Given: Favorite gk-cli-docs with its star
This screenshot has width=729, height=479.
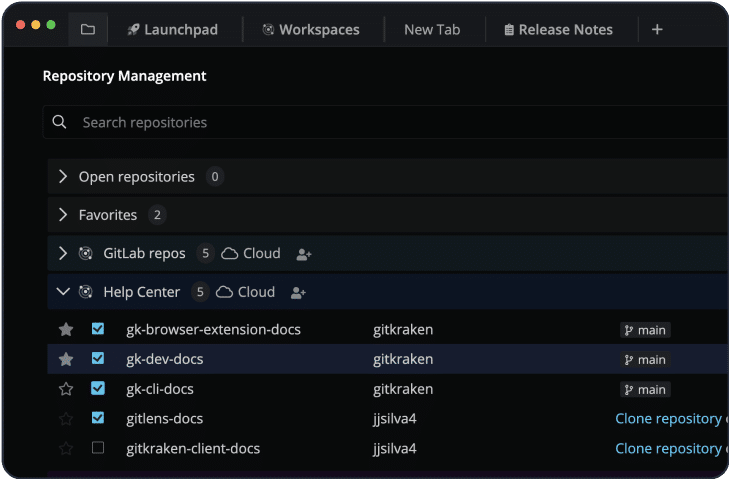Looking at the screenshot, I should [x=66, y=389].
